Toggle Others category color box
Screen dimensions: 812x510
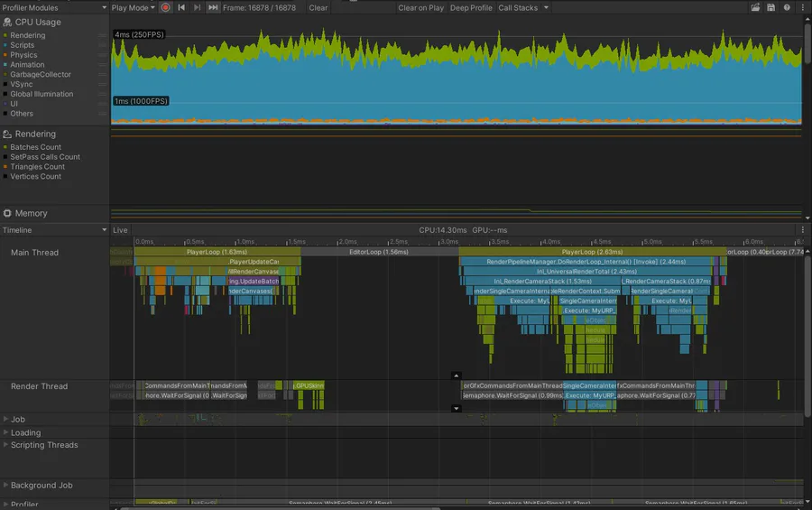[x=5, y=114]
